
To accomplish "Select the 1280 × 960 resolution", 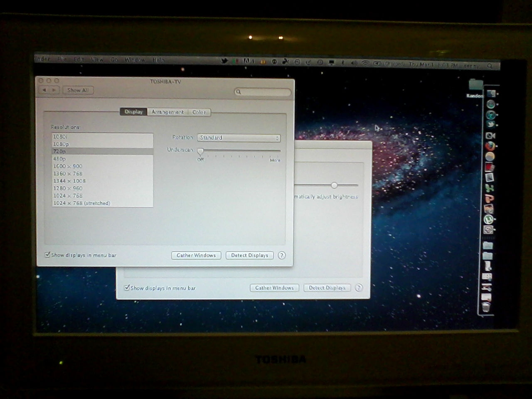I will click(102, 188).
